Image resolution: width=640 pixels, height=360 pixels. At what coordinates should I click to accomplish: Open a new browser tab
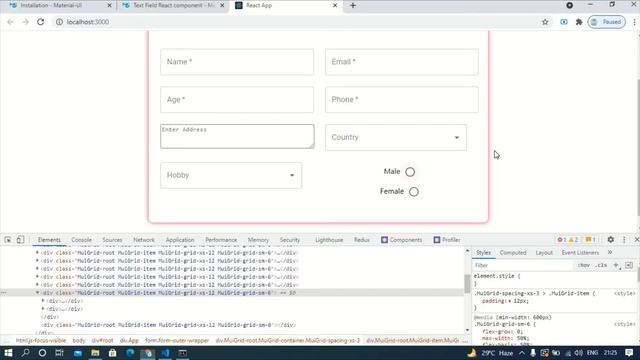[353, 5]
